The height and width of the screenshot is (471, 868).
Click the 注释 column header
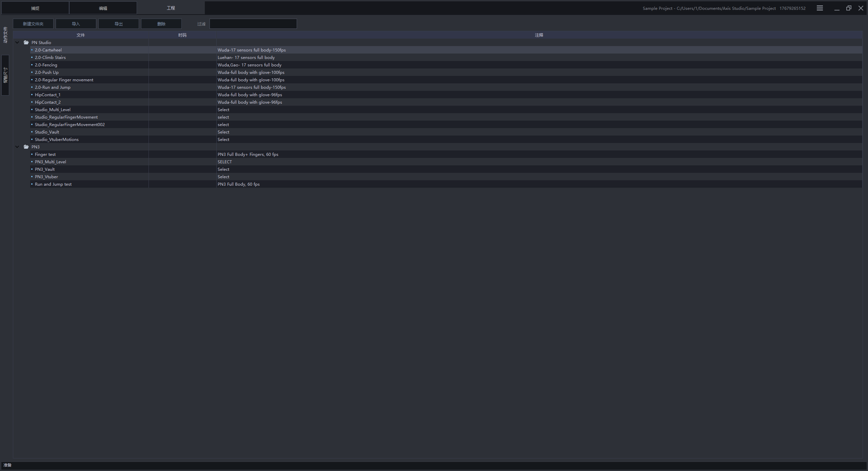click(539, 35)
